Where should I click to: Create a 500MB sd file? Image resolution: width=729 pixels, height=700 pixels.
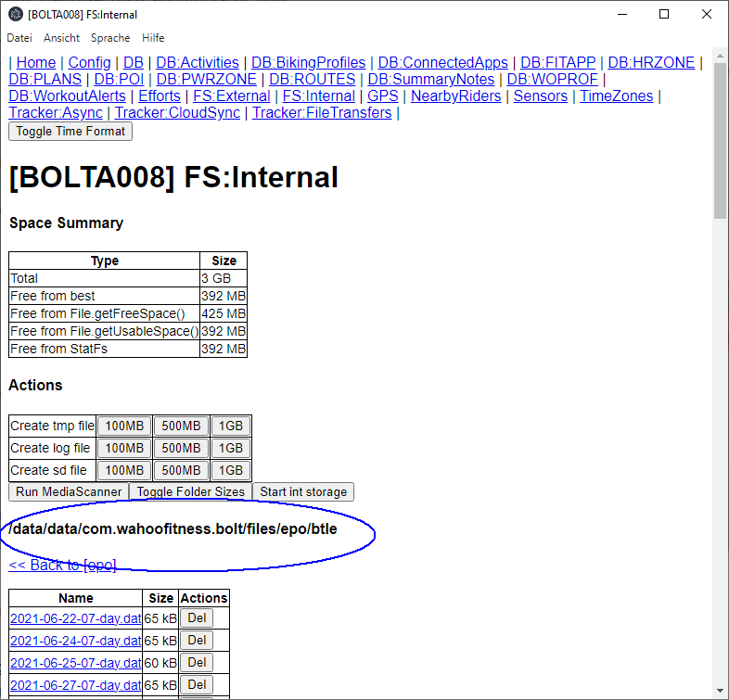[x=181, y=470]
